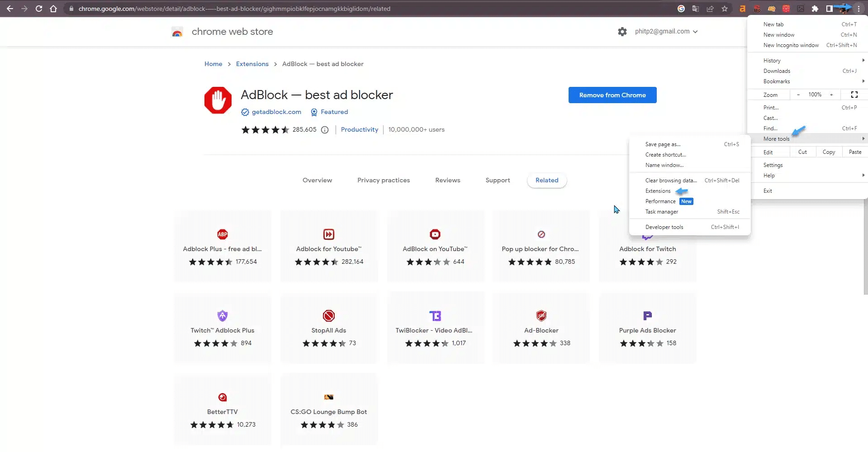This screenshot has height=452, width=868.
Task: Click the image extension icon in toolbar
Action: pyautogui.click(x=801, y=9)
